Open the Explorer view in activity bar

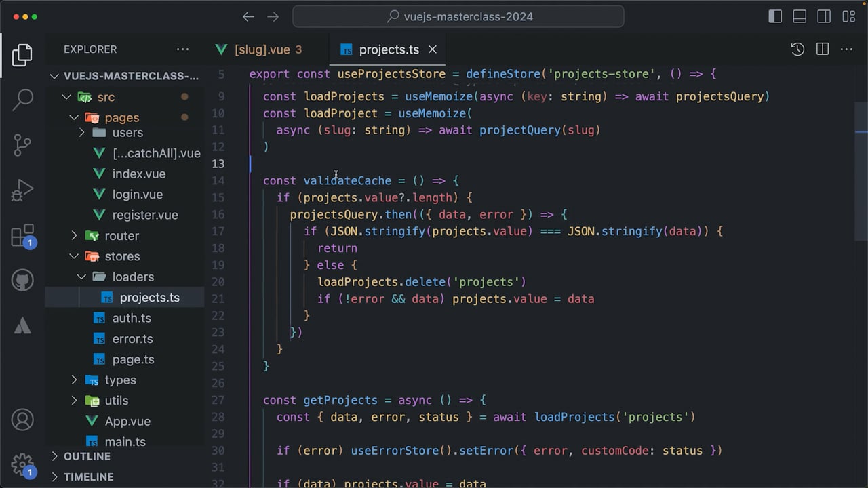coord(22,56)
